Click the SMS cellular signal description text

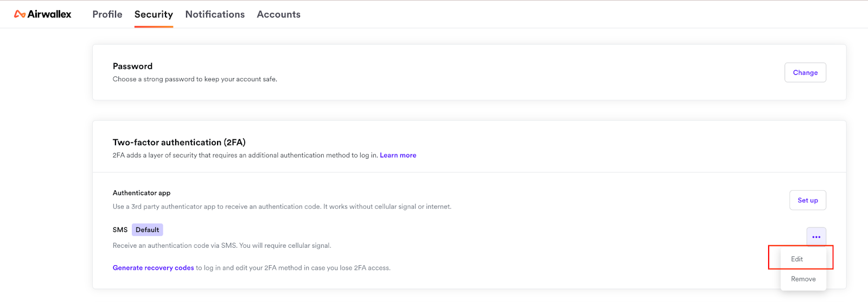221,246
